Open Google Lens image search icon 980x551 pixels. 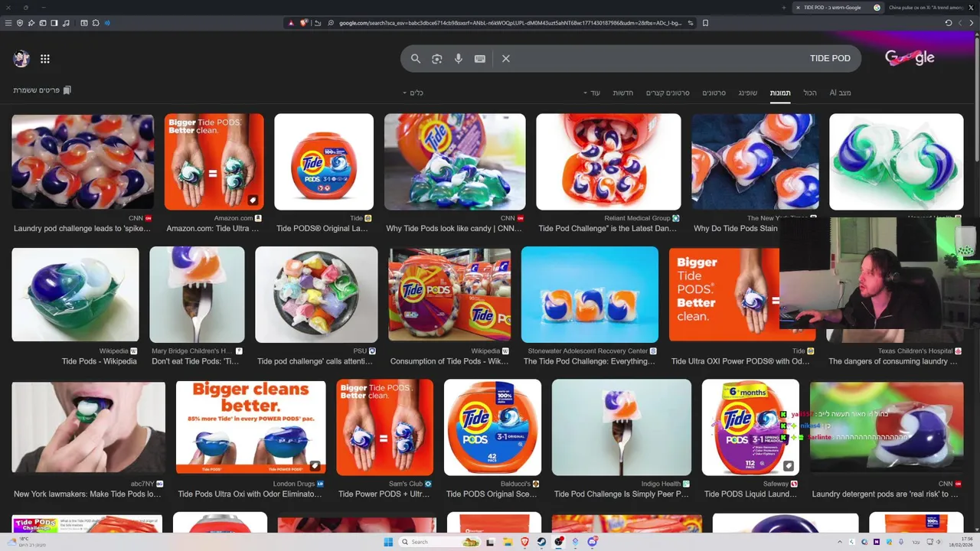click(x=437, y=58)
